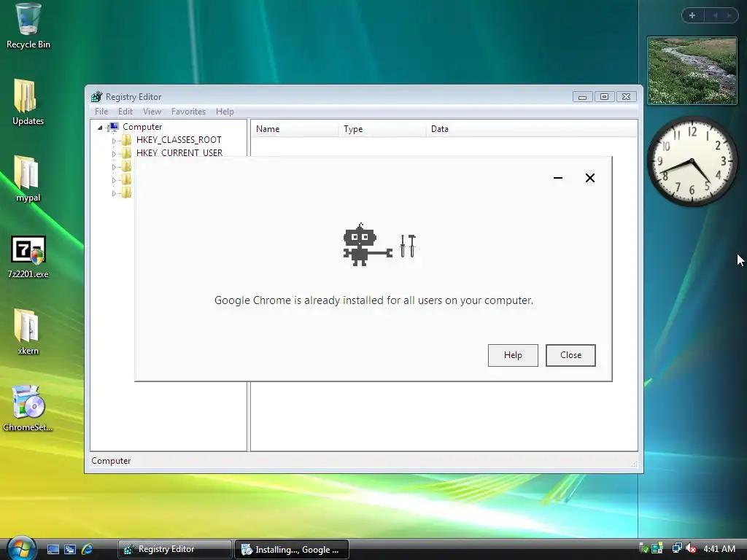This screenshot has height=560, width=747.
Task: Click the slideshow picture gadget in the sidebar
Action: 692,71
